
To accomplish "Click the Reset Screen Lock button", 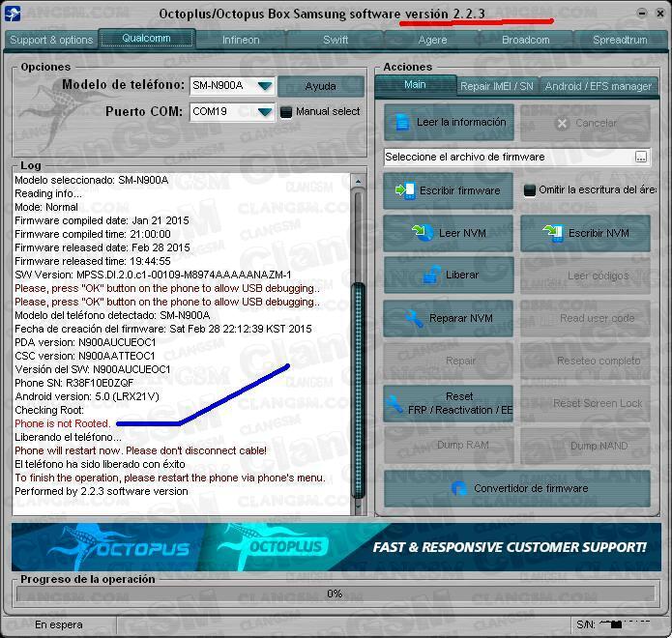I will tap(585, 403).
